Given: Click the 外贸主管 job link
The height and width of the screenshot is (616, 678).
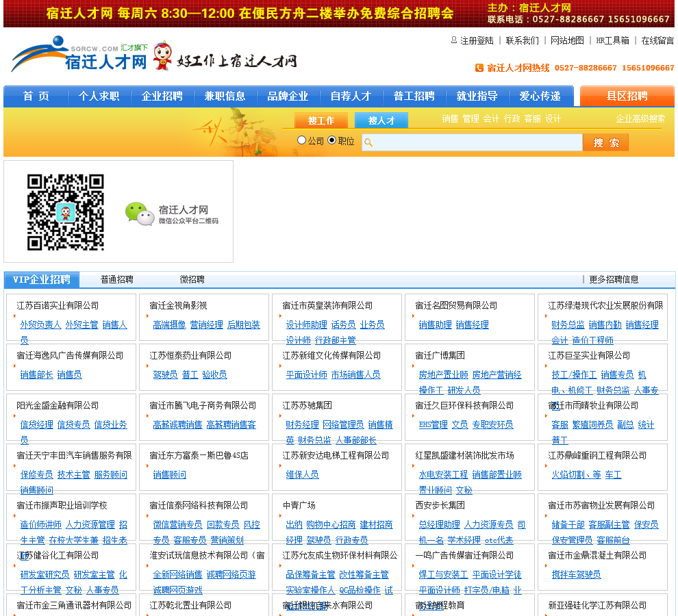Looking at the screenshot, I should [81, 324].
